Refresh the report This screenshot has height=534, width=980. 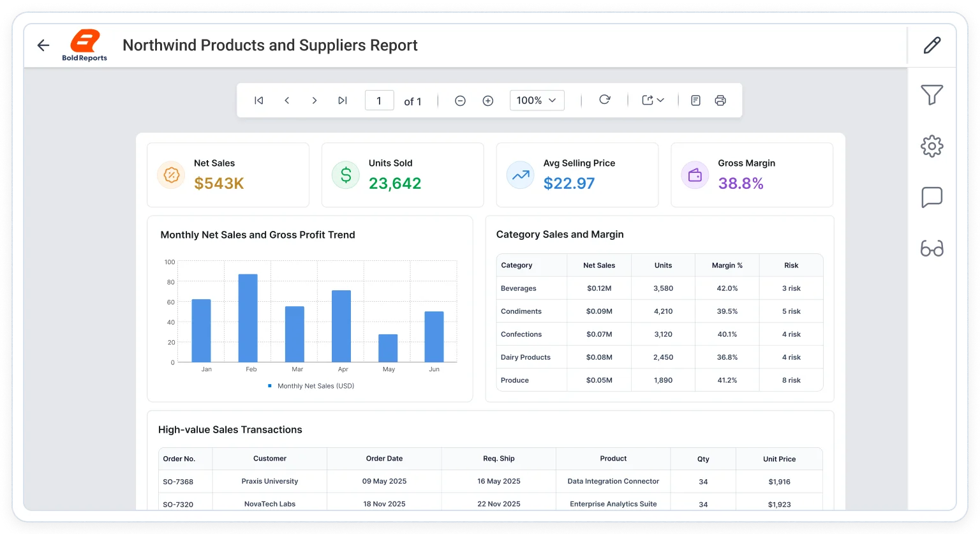click(605, 100)
